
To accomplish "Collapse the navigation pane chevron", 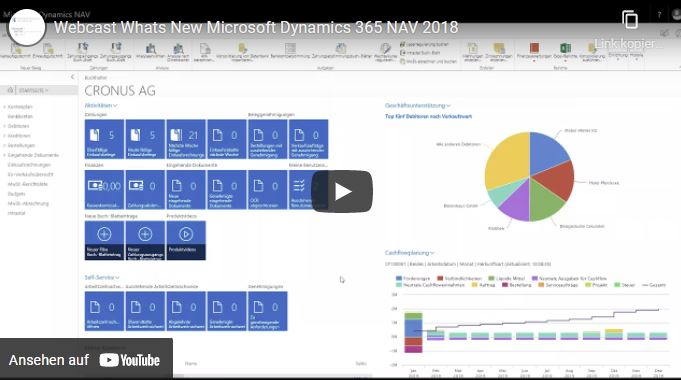I will (x=72, y=77).
